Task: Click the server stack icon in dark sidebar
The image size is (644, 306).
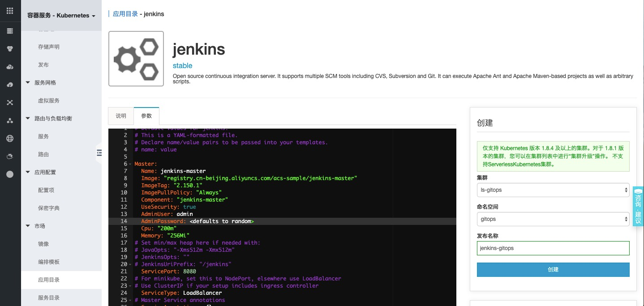Action: coord(10,31)
